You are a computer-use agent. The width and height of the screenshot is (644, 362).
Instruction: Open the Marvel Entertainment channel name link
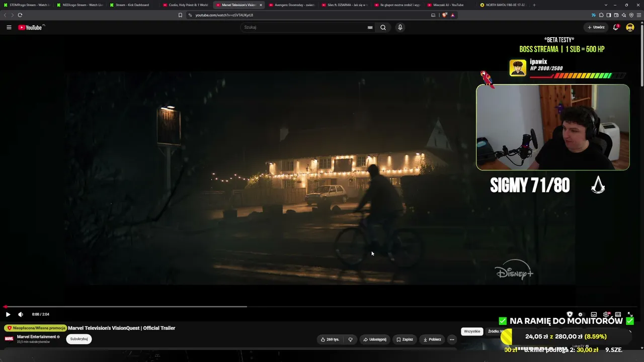pyautogui.click(x=36, y=337)
